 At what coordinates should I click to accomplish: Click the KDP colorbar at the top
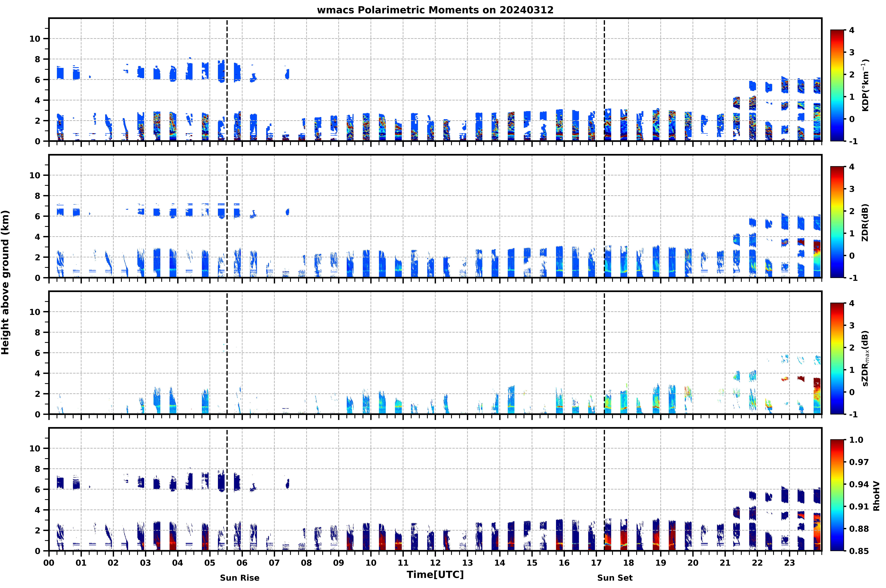837,85
